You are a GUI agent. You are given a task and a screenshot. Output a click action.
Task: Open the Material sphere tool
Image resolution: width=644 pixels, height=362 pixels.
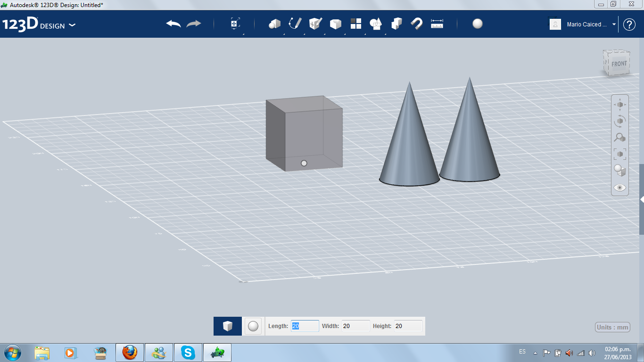click(478, 24)
